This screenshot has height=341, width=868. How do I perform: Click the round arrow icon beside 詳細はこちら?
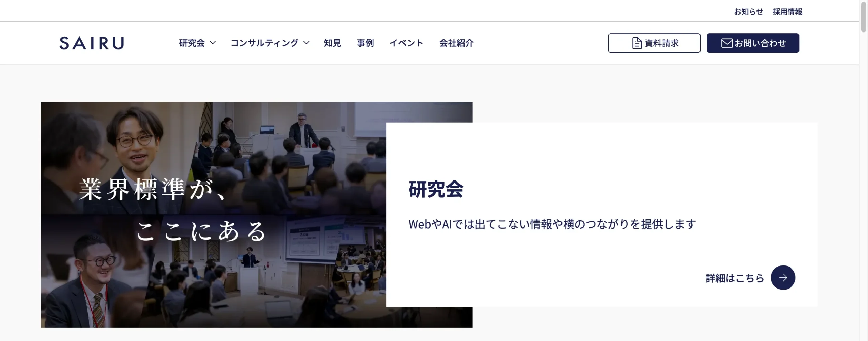tap(783, 278)
